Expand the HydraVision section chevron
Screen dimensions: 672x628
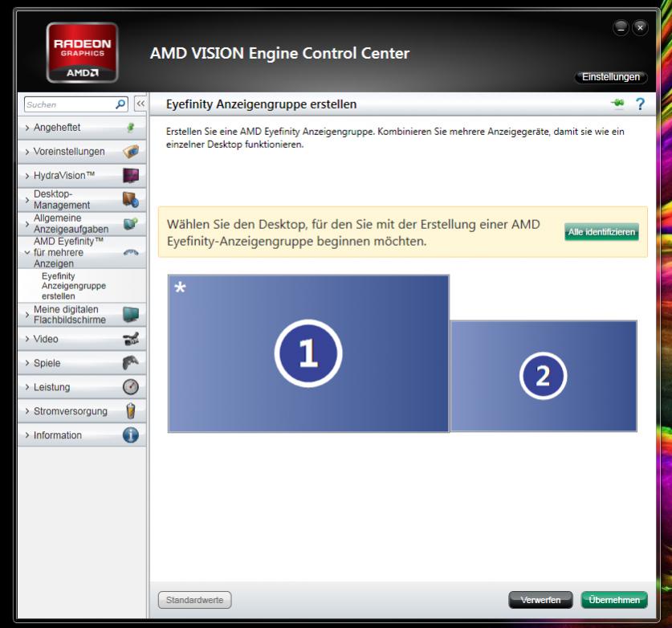click(27, 176)
